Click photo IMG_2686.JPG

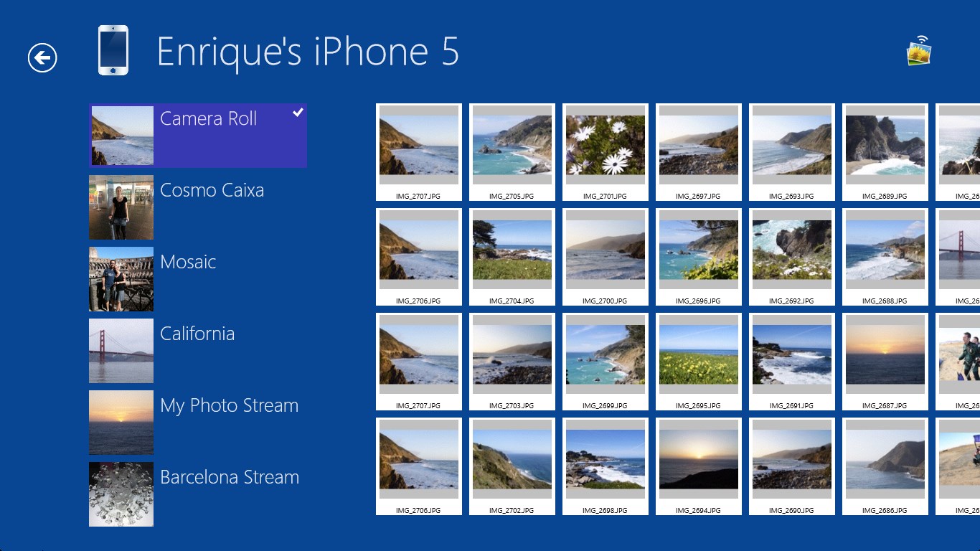click(x=885, y=466)
